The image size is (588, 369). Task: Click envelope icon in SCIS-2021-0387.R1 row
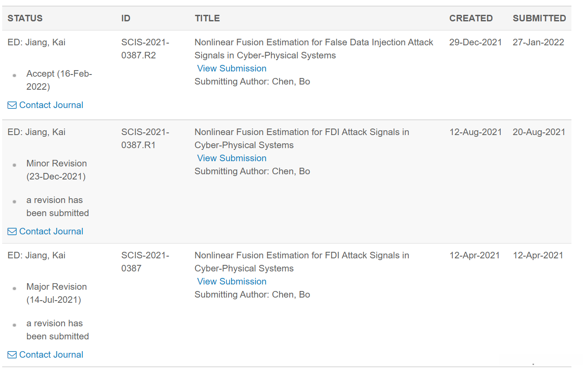tap(12, 232)
